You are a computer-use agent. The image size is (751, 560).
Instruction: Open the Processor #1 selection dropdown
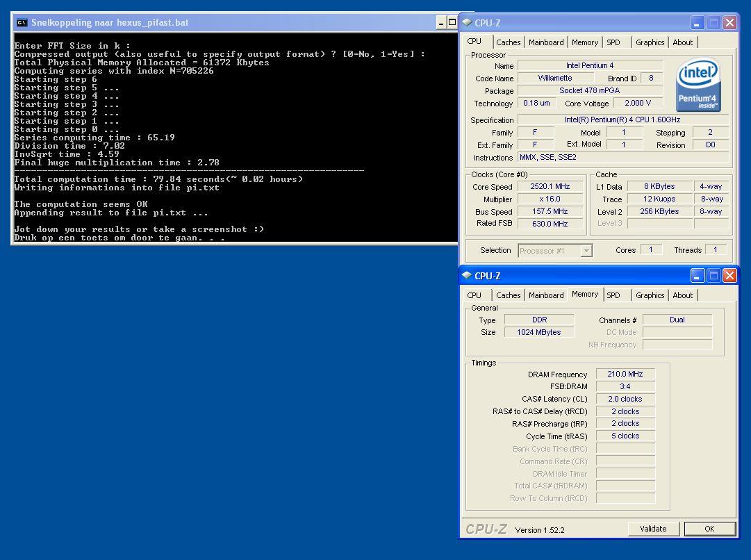coord(586,251)
